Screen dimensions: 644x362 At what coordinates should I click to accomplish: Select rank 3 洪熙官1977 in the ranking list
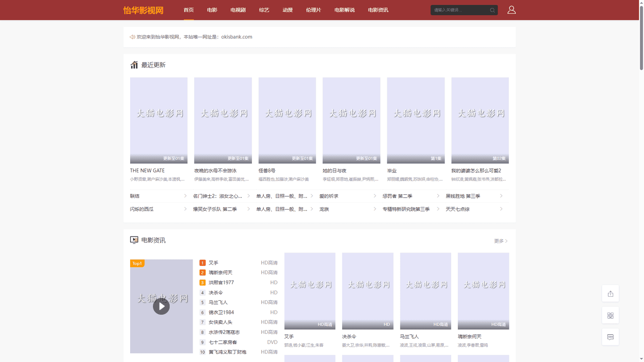click(x=238, y=282)
